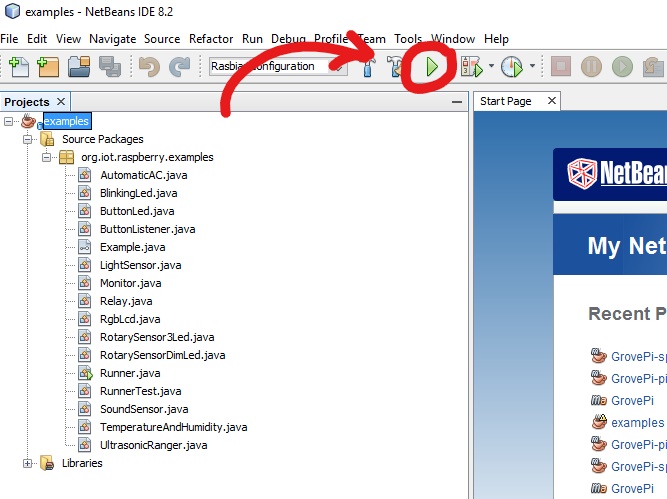Viewport: 667px width, 499px height.
Task: Select Relay.java file
Action: tap(126, 301)
